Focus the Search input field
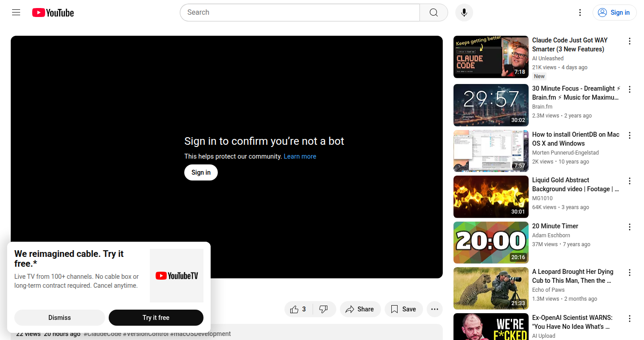Viewport: 644px width, 340px height. point(300,13)
